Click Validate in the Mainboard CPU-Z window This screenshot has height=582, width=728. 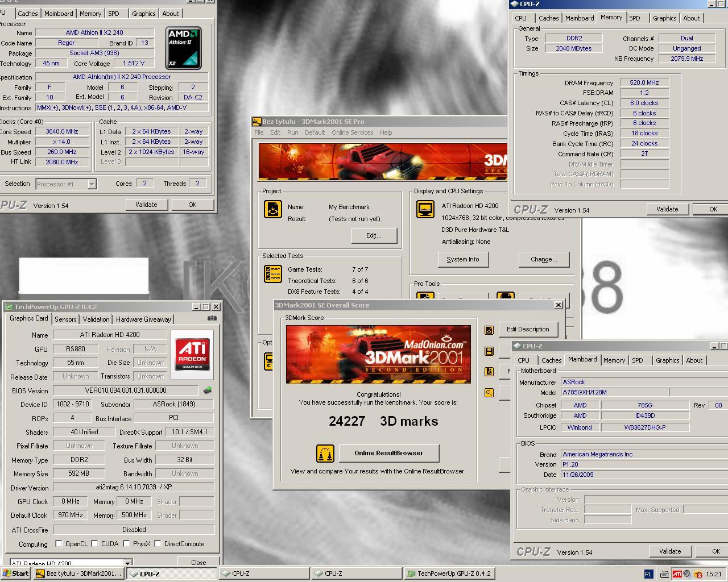(x=670, y=551)
